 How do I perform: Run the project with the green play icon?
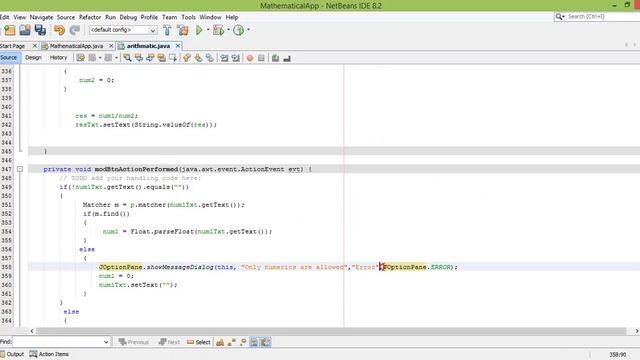point(199,30)
